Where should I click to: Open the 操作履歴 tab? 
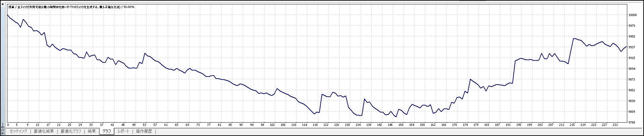point(144,131)
